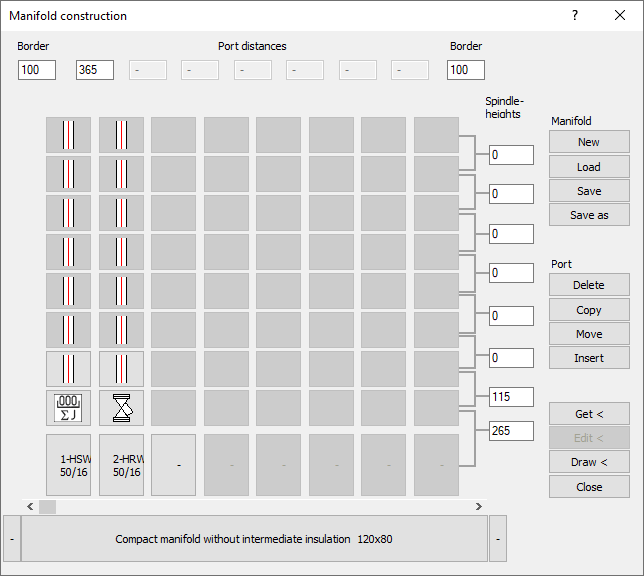The width and height of the screenshot is (644, 576).
Task: Click the left Border field with 100
Action: (x=37, y=70)
